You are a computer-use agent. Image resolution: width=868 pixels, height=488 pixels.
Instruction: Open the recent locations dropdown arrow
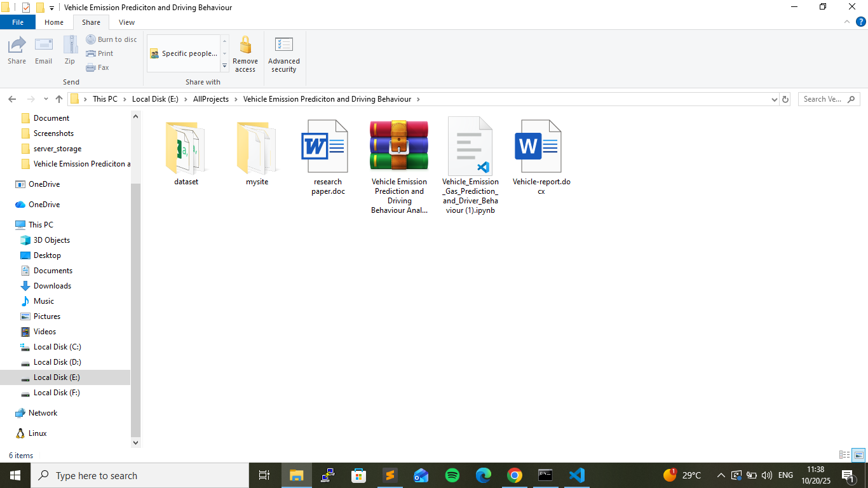(46, 99)
